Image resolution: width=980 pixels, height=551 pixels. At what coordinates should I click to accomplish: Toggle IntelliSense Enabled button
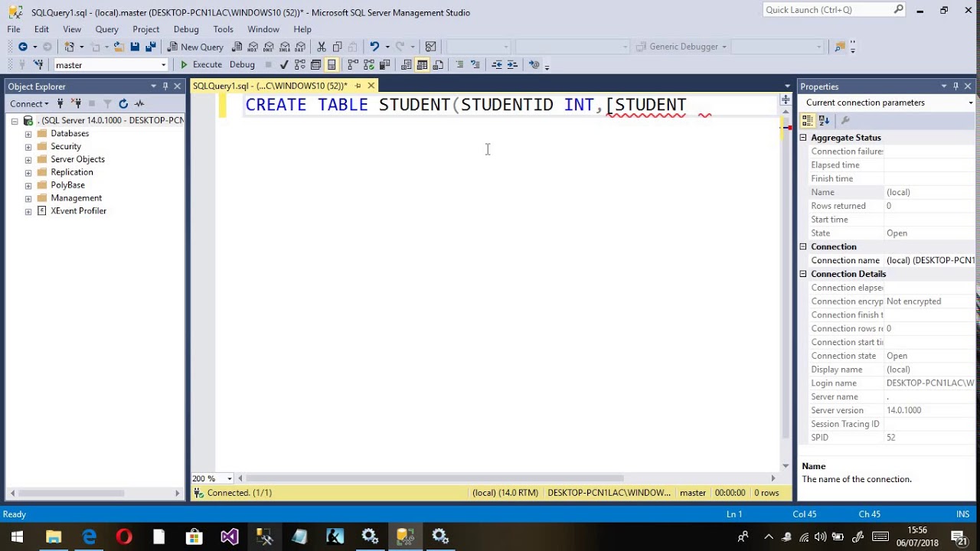(x=332, y=65)
